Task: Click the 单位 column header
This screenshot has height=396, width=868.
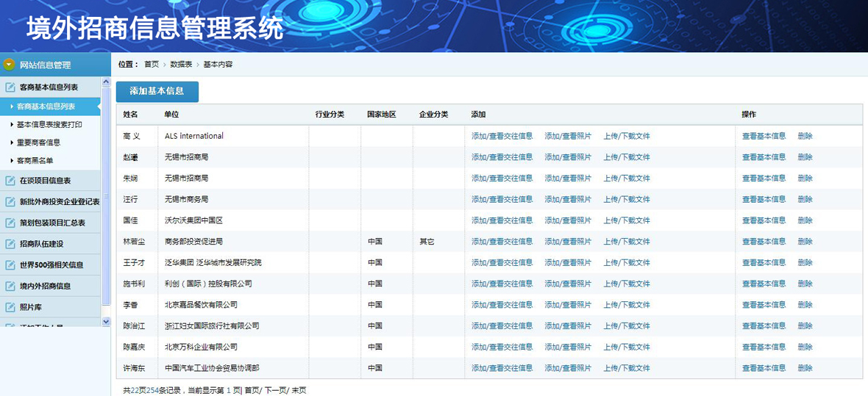Action: 171,115
